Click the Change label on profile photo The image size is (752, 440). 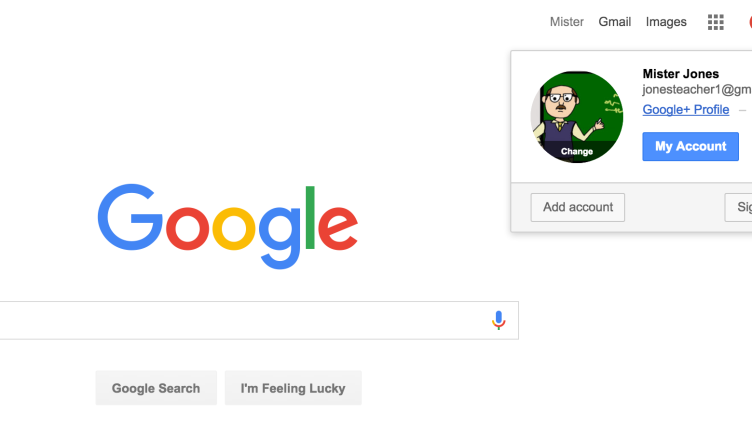(577, 152)
